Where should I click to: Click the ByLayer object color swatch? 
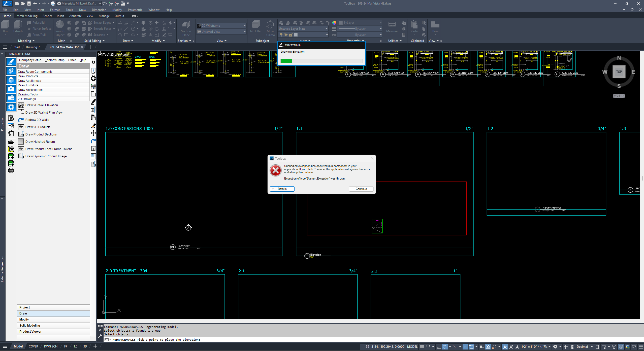pyautogui.click(x=341, y=23)
